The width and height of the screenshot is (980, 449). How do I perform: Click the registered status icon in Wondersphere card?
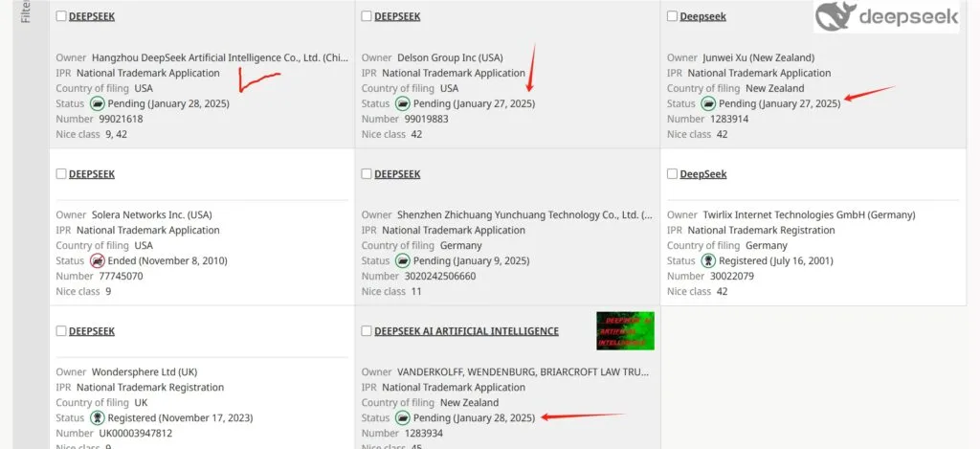[x=97, y=417]
